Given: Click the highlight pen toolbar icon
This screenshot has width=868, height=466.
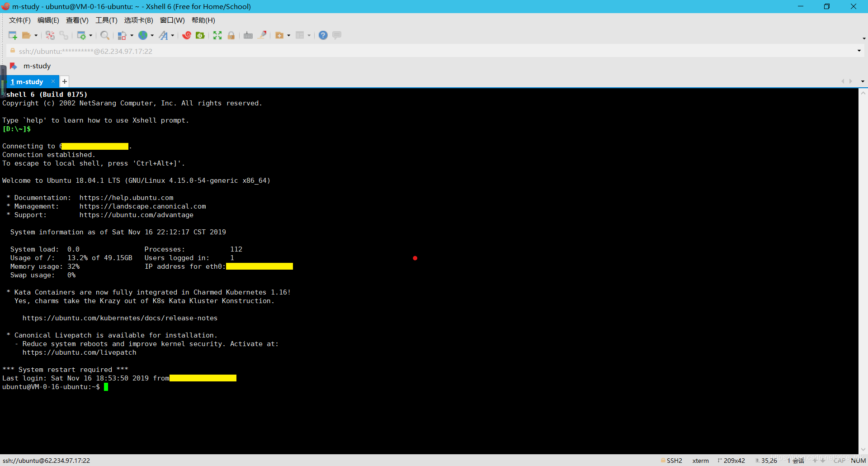Looking at the screenshot, I should pos(262,35).
